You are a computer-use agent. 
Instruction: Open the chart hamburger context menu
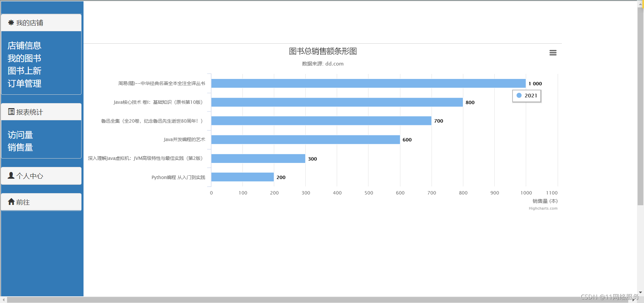(553, 53)
